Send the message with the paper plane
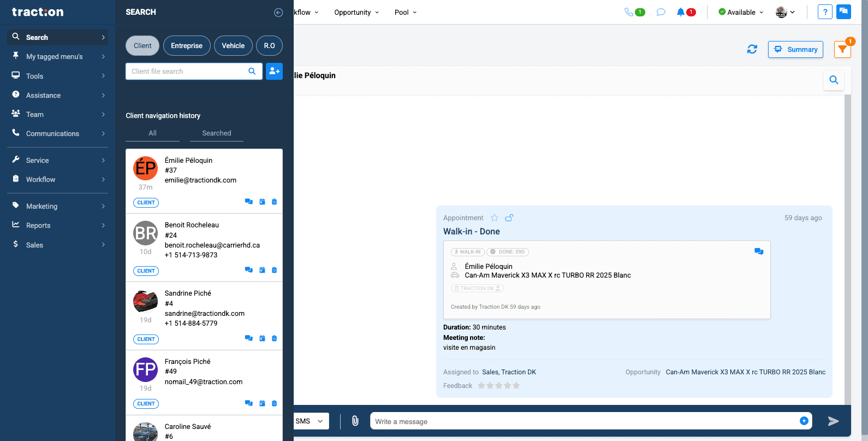 coord(833,421)
